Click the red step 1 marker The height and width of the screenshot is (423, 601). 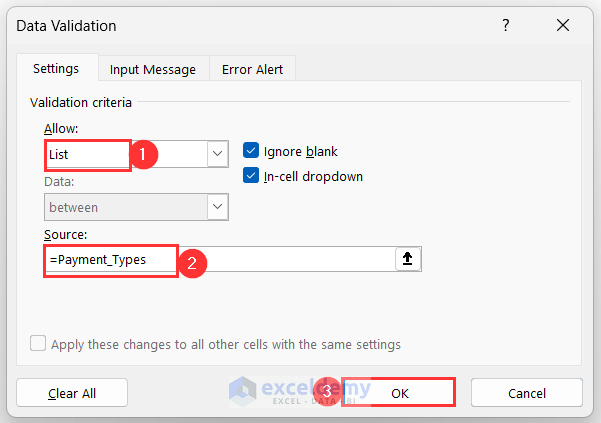click(145, 154)
